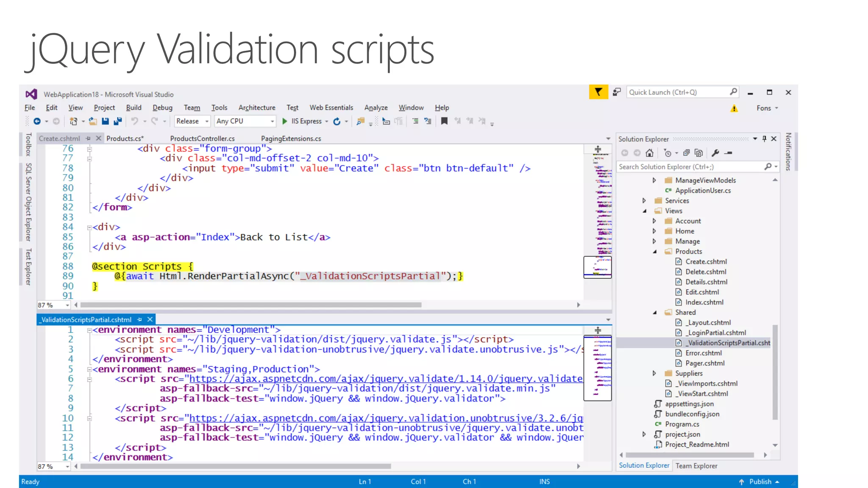Open SQL Server Object Explorer side tab
The width and height of the screenshot is (868, 488).
pyautogui.click(x=28, y=202)
